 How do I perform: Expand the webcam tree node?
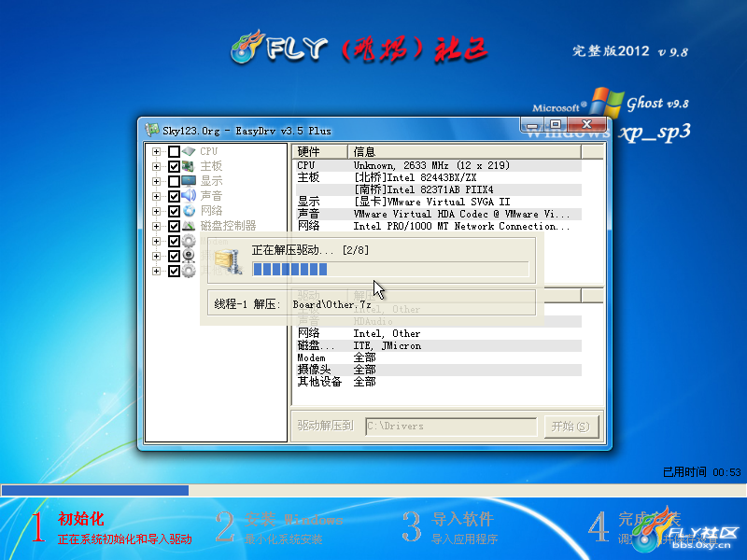click(x=156, y=256)
